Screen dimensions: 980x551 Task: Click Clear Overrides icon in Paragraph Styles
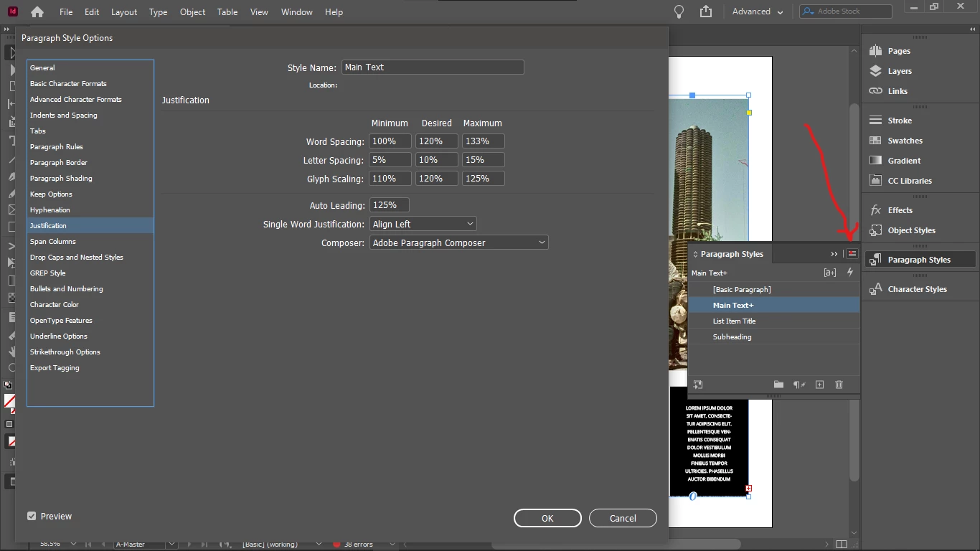799,385
